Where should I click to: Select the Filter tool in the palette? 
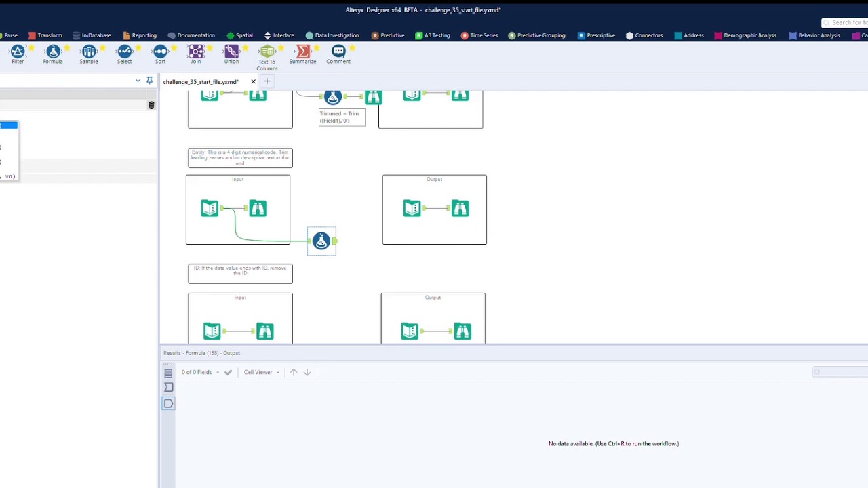click(18, 52)
